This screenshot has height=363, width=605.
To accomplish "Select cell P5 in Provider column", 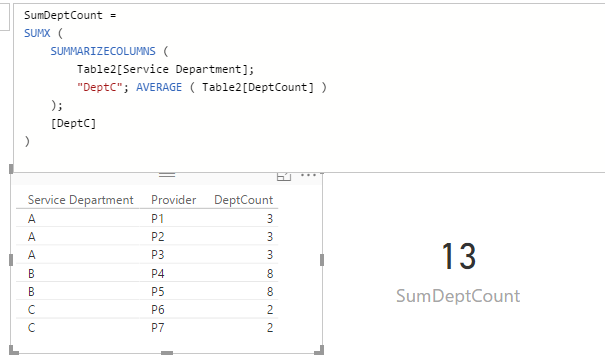I will tap(157, 291).
